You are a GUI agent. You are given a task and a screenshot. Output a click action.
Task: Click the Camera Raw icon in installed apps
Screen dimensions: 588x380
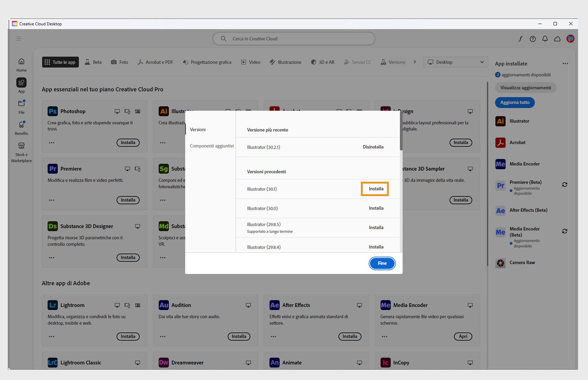pyautogui.click(x=500, y=263)
